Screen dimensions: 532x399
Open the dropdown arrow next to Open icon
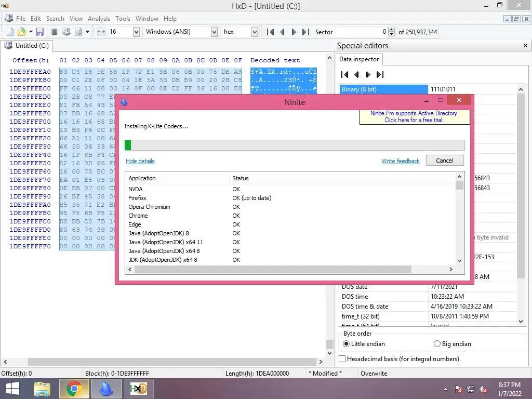31,32
